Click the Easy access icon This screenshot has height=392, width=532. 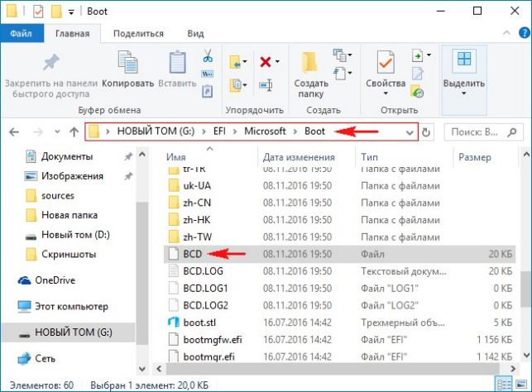(x=339, y=73)
